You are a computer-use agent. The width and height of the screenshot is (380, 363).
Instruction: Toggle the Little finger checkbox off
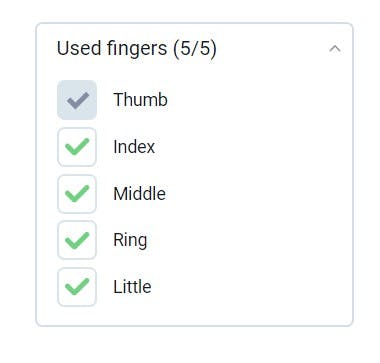(x=77, y=287)
